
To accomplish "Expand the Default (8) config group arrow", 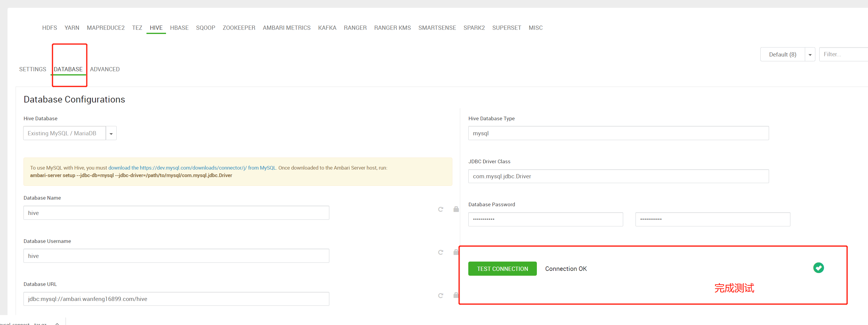I will pos(810,54).
